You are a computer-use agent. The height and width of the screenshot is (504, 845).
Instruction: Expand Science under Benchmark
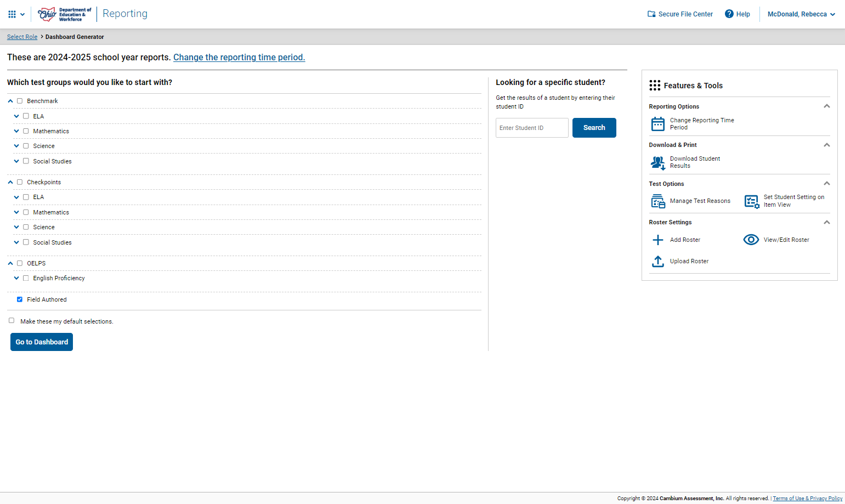pyautogui.click(x=16, y=146)
